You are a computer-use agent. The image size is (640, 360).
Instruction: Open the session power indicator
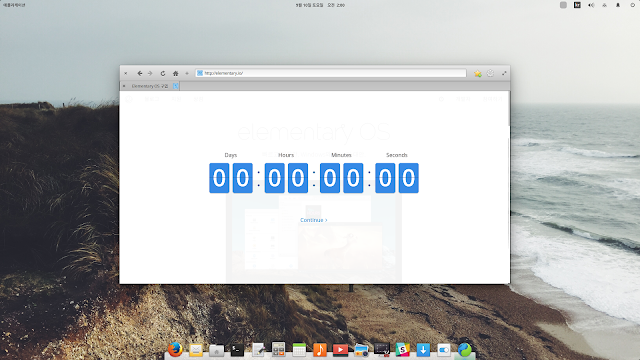click(x=633, y=5)
